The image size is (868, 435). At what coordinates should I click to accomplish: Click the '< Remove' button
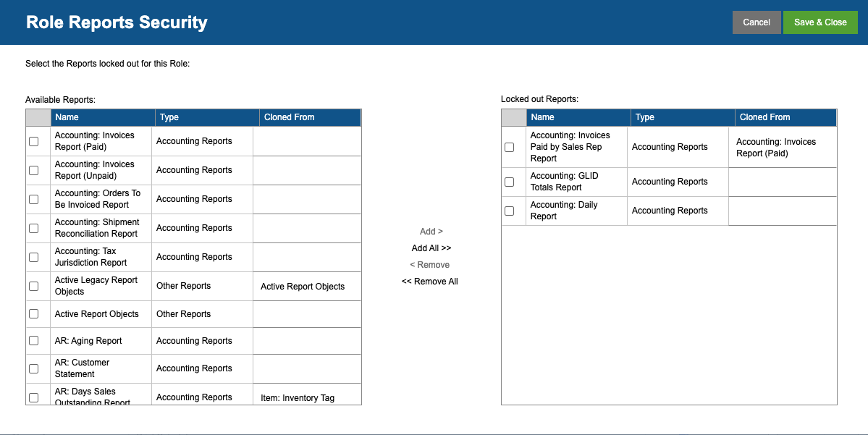coord(429,264)
